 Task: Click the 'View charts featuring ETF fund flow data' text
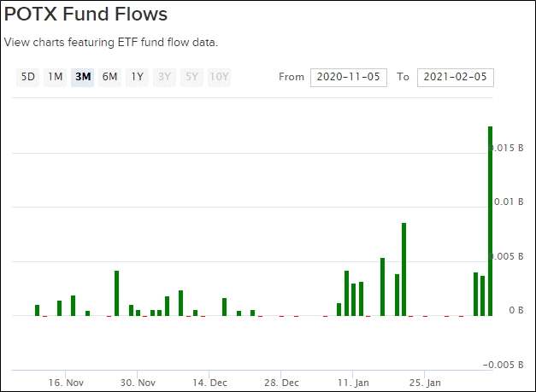(x=111, y=43)
